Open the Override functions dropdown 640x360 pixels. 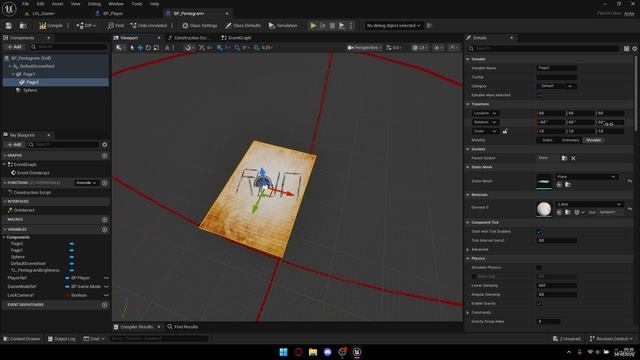pyautogui.click(x=86, y=183)
